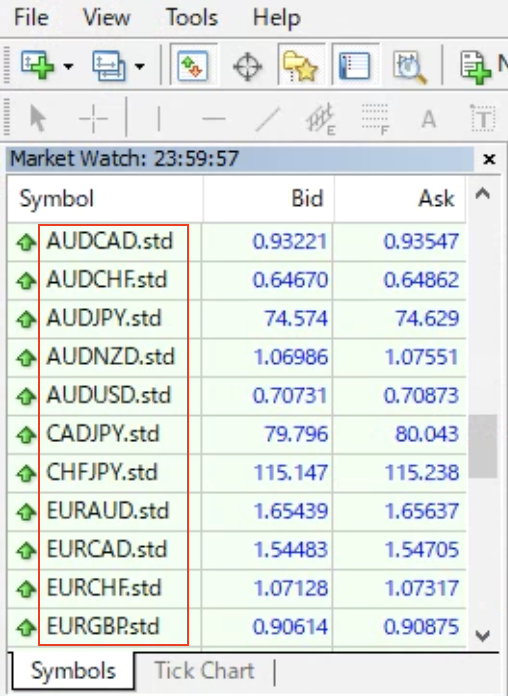Select the Text tool

[x=429, y=119]
